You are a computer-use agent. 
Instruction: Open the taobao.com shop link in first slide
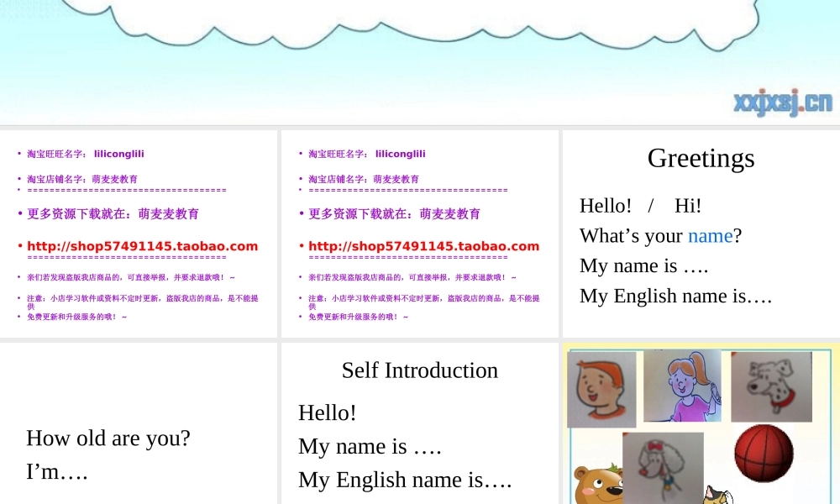point(142,246)
